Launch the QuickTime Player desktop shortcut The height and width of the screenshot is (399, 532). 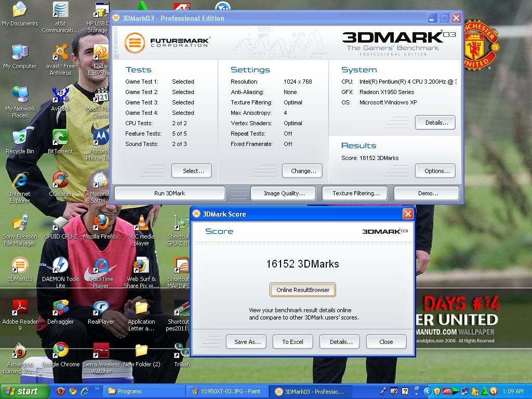(x=101, y=273)
